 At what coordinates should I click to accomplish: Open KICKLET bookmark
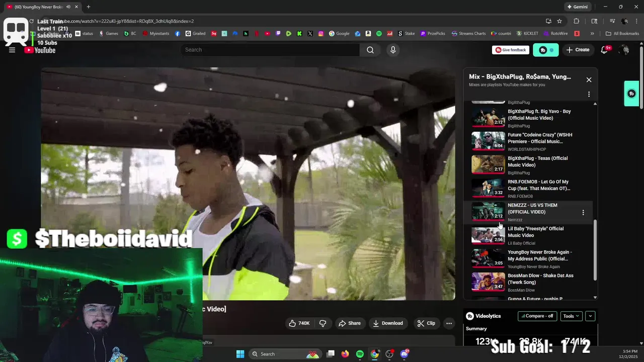point(527,34)
